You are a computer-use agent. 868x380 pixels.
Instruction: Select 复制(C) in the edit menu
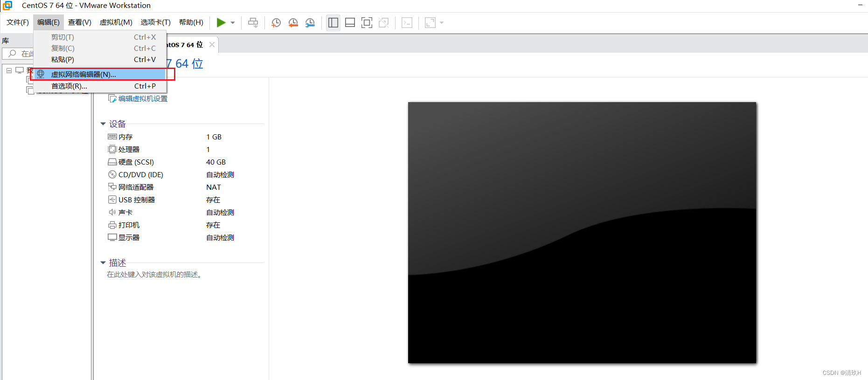pyautogui.click(x=100, y=48)
